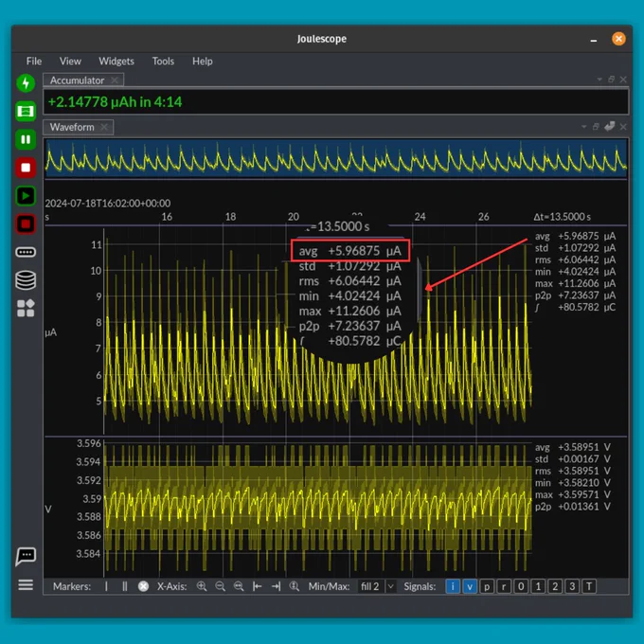Minimize the Joulescope window
This screenshot has height=644, width=644.
click(594, 40)
